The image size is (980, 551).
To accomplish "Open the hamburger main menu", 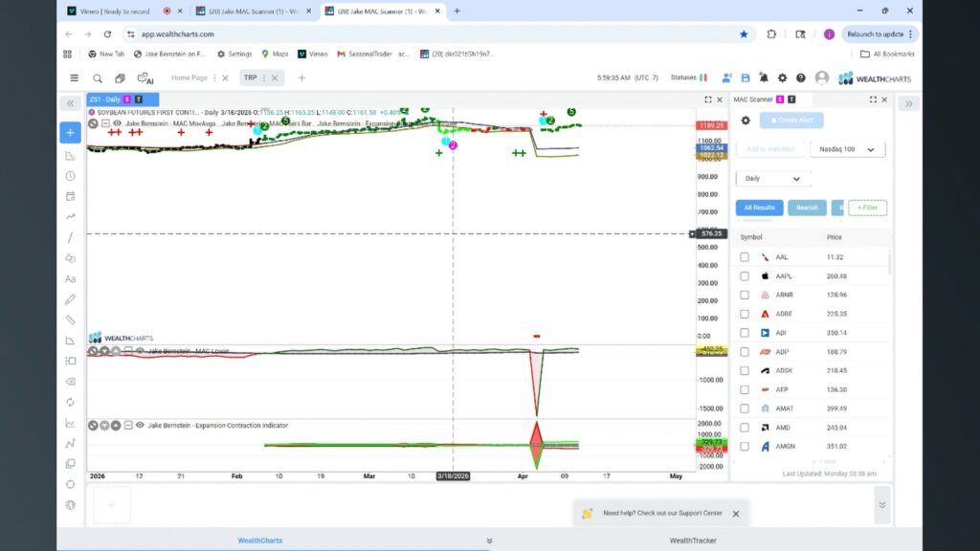I will coord(75,78).
